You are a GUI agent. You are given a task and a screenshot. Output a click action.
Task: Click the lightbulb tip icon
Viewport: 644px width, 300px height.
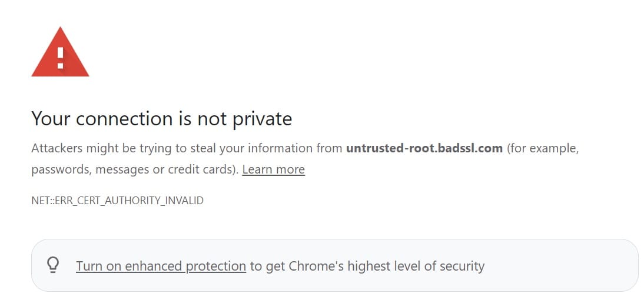(x=53, y=266)
